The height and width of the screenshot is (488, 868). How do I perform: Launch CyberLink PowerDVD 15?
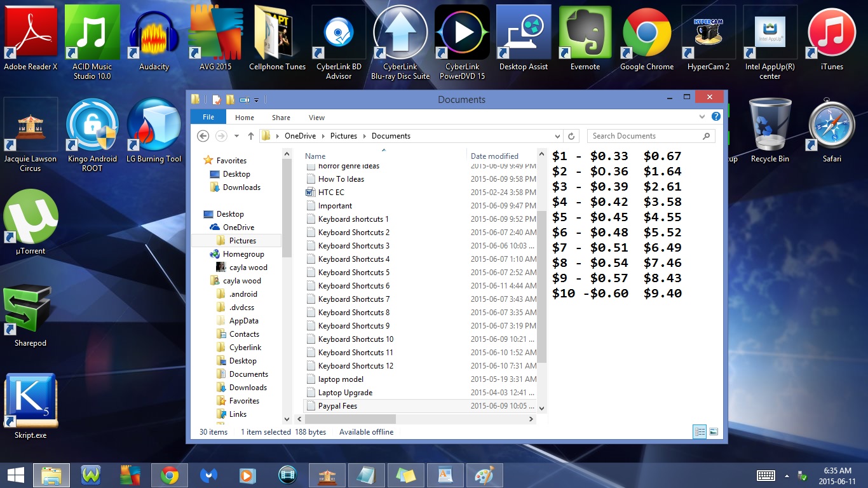[462, 43]
